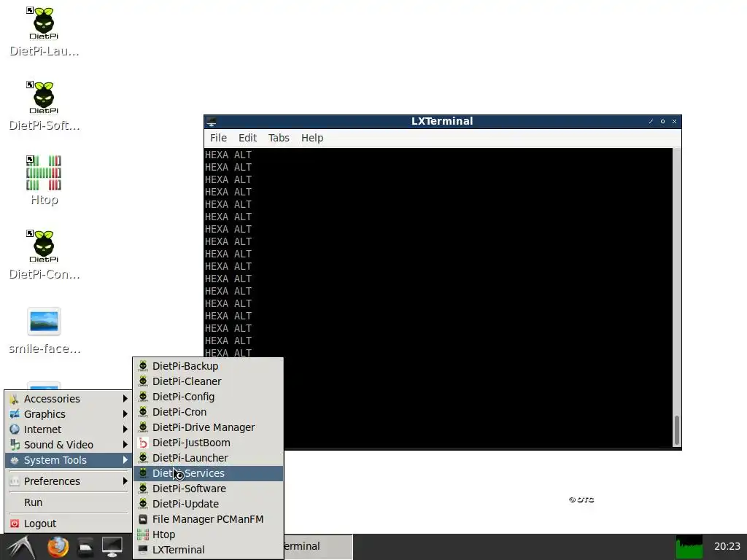This screenshot has width=747, height=560.
Task: Expand the System Tools submenu
Action: [x=69, y=460]
